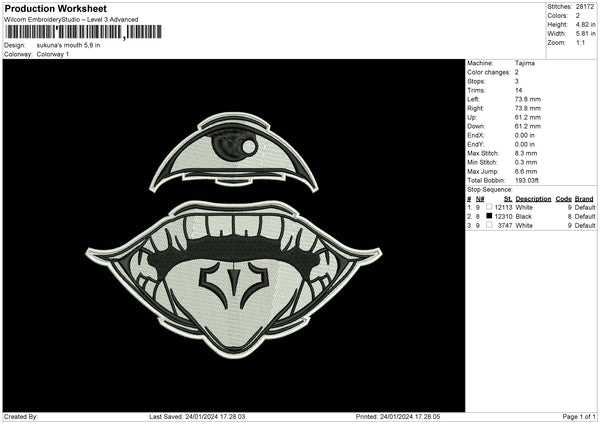Click the 'Page 1 of 1' indicator
Viewport: 600px width, 424px height.
point(579,416)
